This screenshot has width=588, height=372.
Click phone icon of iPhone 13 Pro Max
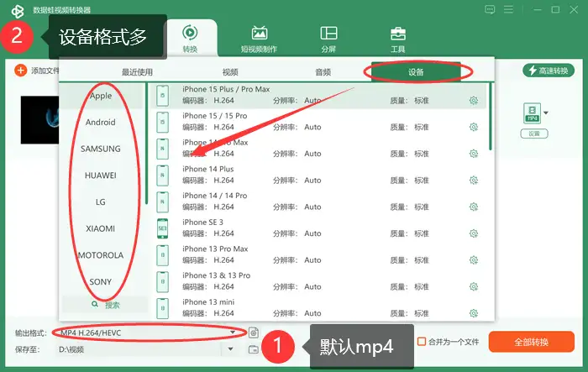pyautogui.click(x=162, y=255)
